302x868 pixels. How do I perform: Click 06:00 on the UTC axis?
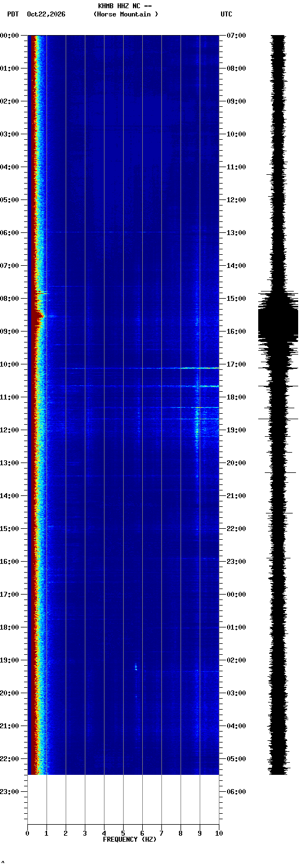pyautogui.click(x=236, y=792)
